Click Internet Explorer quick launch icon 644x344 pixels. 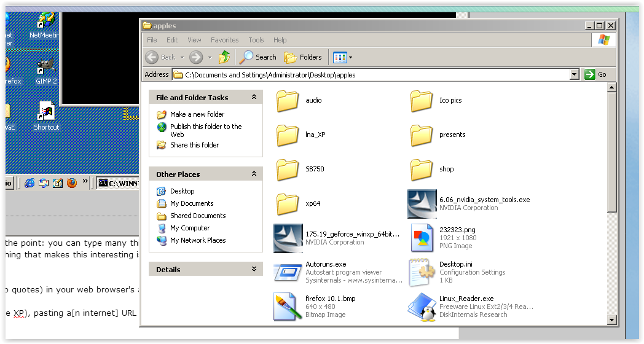[x=29, y=183]
